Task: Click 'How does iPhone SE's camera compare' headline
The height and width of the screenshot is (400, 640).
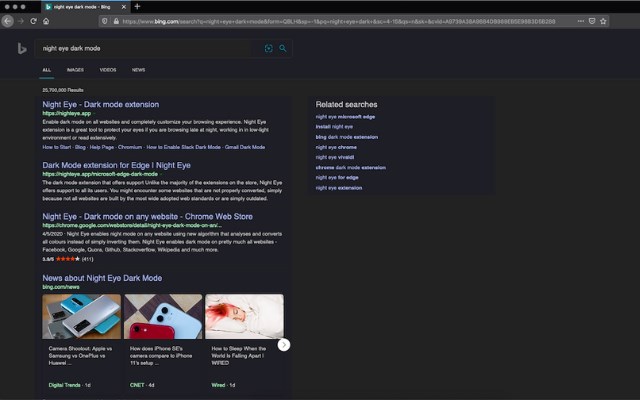Action: 161,356
